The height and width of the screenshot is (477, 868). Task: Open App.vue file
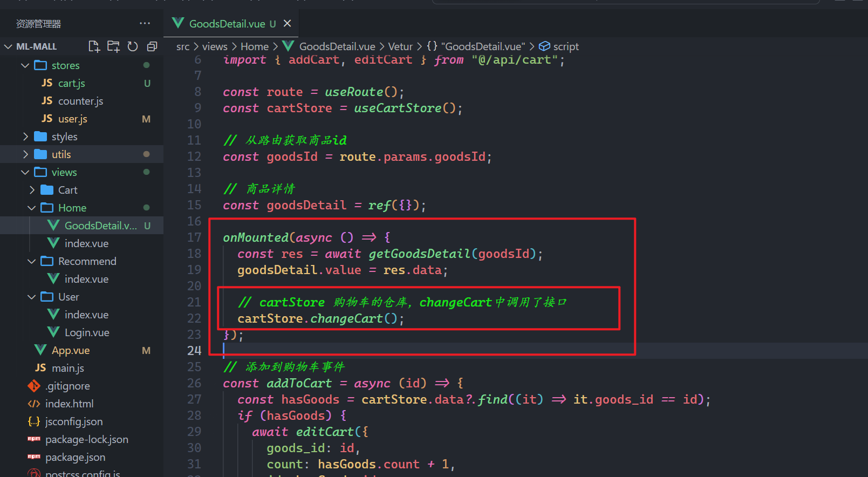[x=71, y=350]
